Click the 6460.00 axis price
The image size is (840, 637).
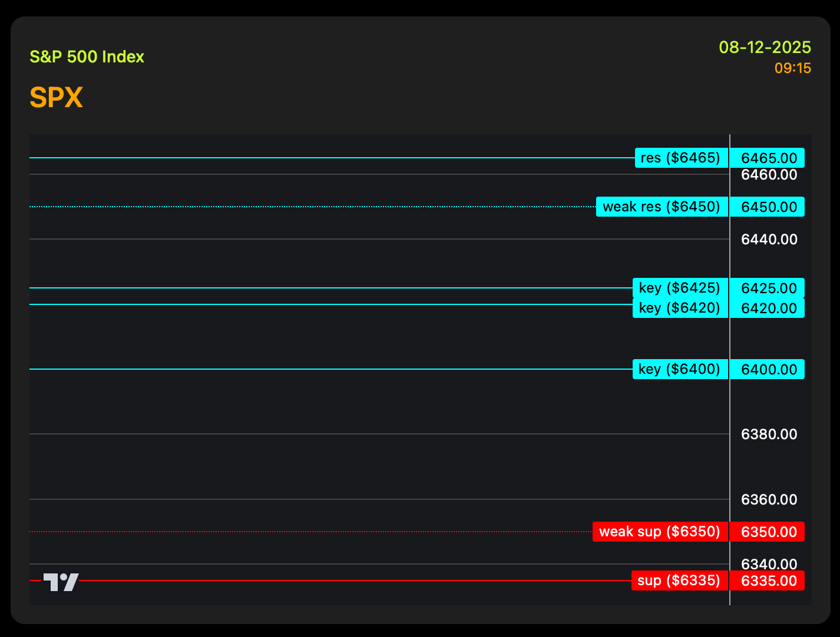point(769,175)
